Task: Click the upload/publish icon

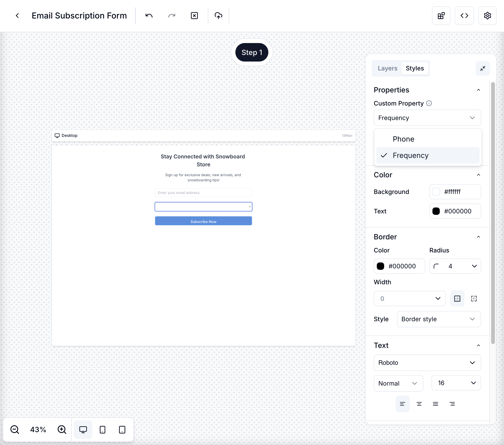Action: (x=219, y=15)
